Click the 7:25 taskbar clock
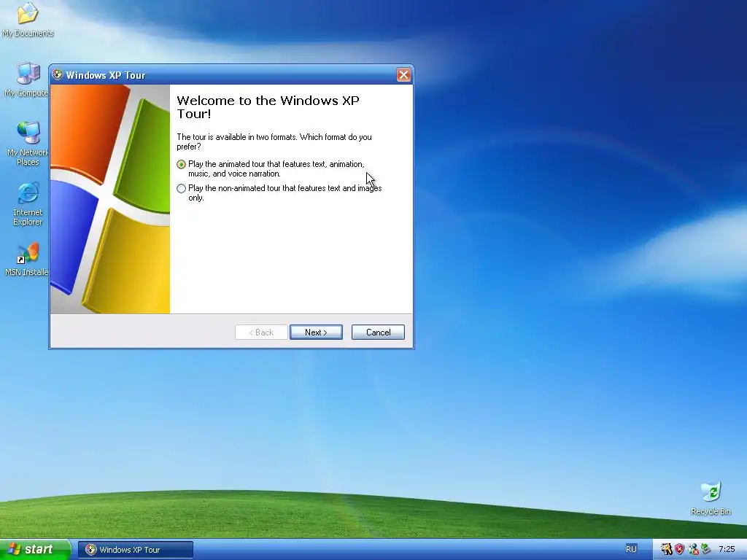747x560 pixels. (727, 550)
